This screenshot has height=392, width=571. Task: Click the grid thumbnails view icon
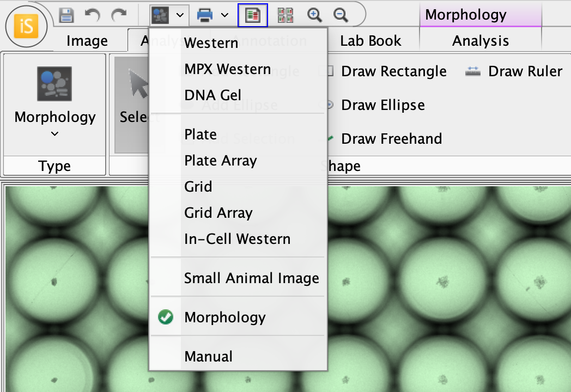point(285,15)
